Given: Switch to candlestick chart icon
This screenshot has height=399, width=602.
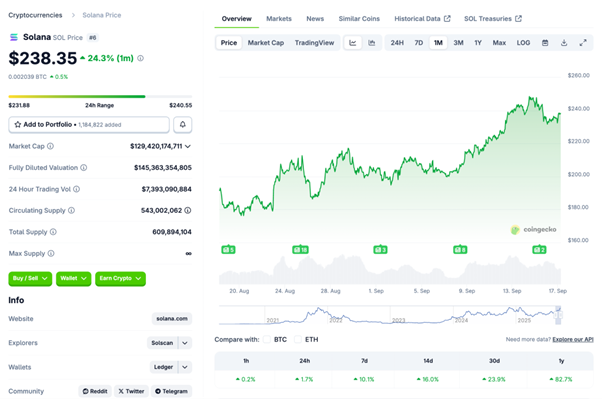Looking at the screenshot, I should pos(372,43).
